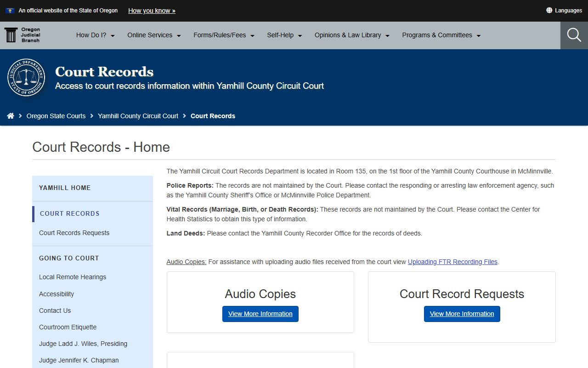Click the home breadcrumb icon
The height and width of the screenshot is (368, 588).
click(11, 116)
